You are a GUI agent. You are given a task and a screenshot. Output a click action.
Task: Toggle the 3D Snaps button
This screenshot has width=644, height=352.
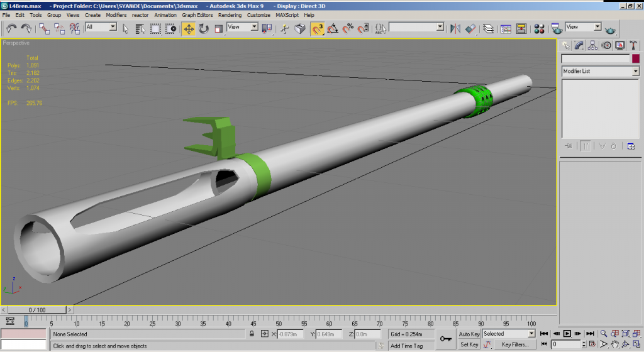point(318,28)
